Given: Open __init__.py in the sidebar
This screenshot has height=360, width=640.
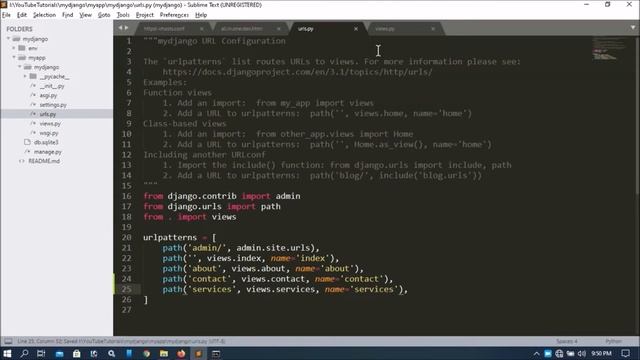Looking at the screenshot, I should coord(52,86).
